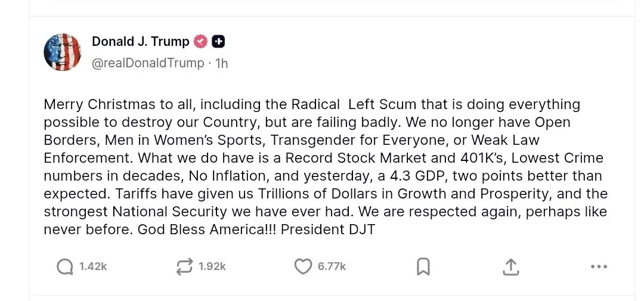Image resolution: width=644 pixels, height=301 pixels.
Task: Click the flag-painted profile avatar
Action: coord(62,52)
